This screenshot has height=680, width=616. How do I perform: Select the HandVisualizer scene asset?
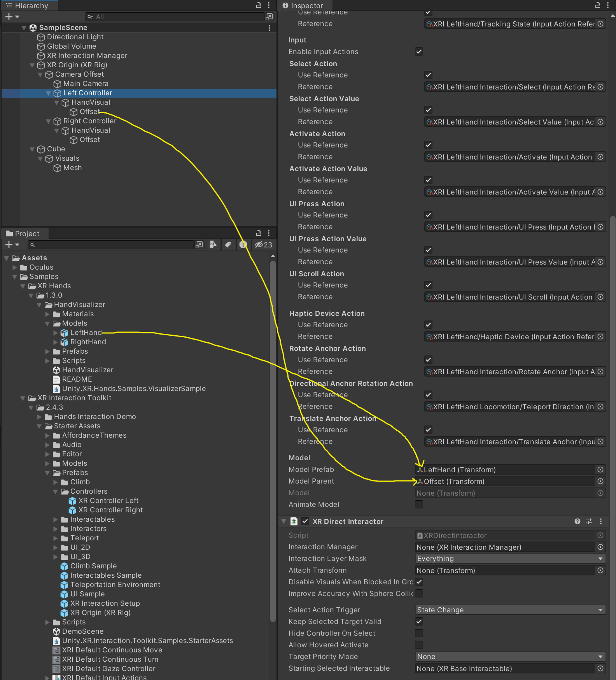click(x=88, y=370)
